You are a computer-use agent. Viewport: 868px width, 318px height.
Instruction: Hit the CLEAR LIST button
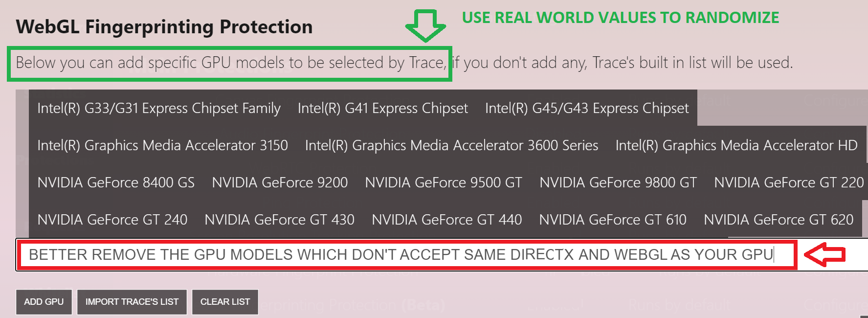(x=225, y=302)
